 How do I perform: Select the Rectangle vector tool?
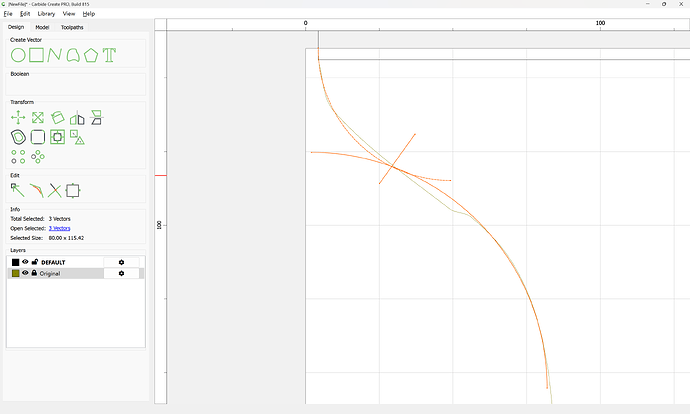(x=36, y=55)
